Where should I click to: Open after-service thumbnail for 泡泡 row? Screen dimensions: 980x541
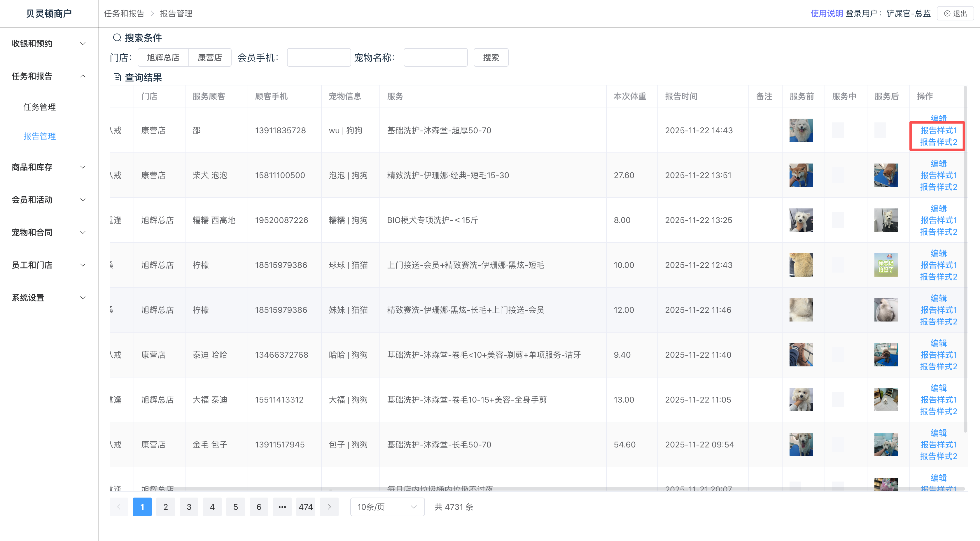[x=886, y=175]
